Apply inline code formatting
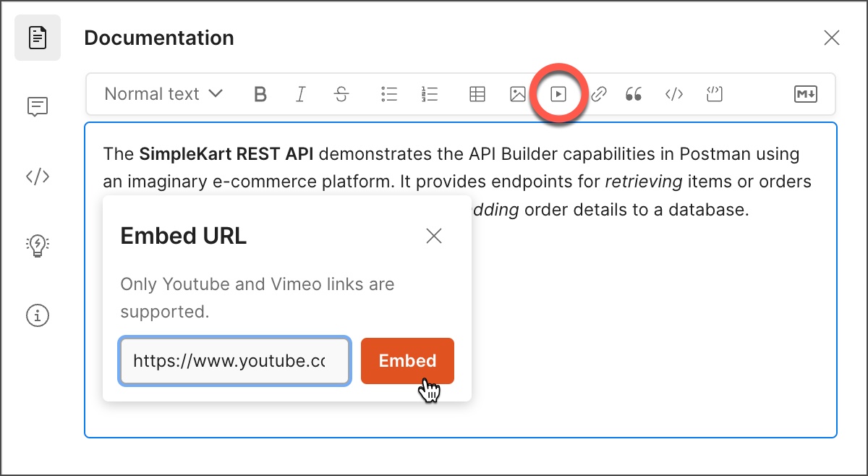The width and height of the screenshot is (868, 476). click(x=674, y=94)
